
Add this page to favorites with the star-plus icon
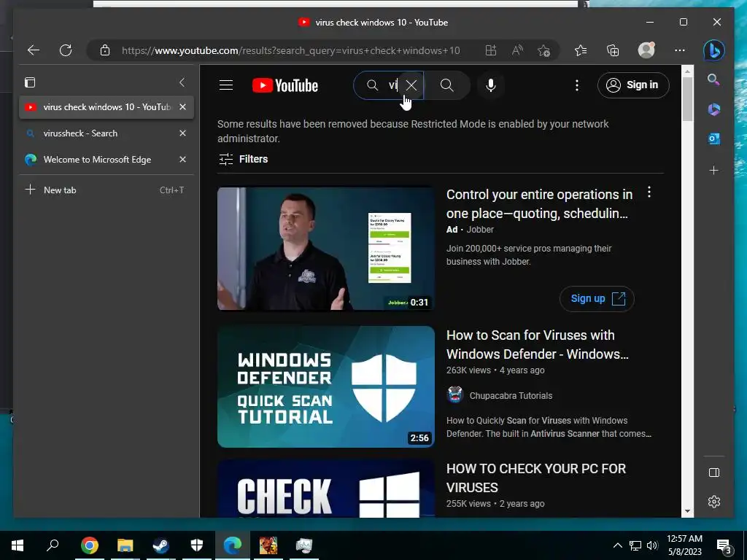pyautogui.click(x=543, y=50)
